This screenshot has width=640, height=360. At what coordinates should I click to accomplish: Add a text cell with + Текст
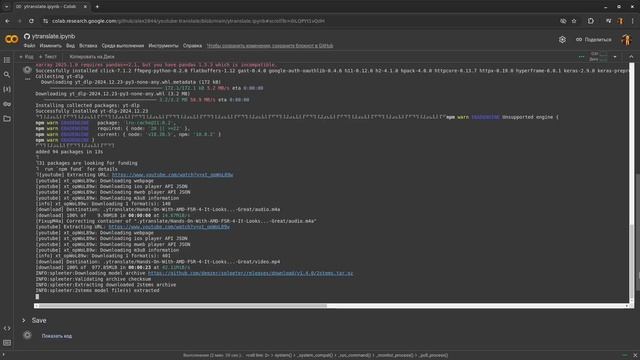pos(48,57)
